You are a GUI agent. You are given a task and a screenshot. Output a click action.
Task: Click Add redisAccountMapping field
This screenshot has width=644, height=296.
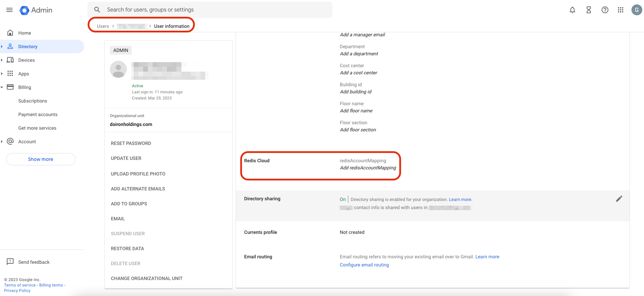click(x=368, y=168)
